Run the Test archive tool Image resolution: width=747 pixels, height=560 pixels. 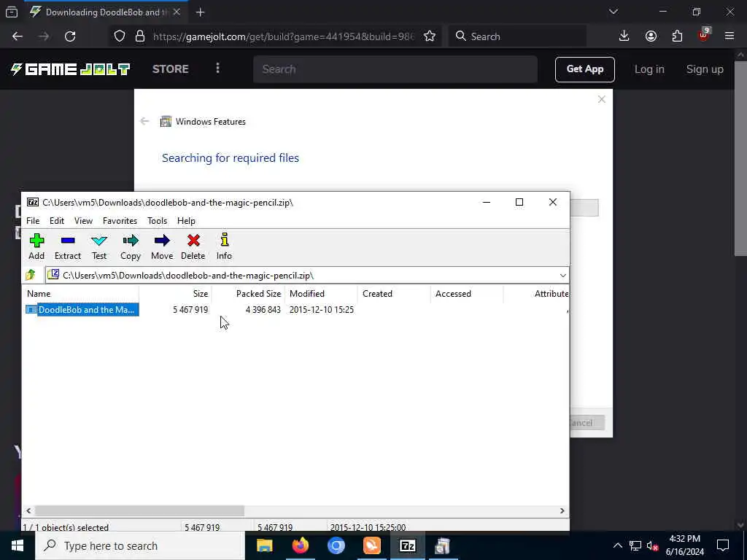[99, 246]
